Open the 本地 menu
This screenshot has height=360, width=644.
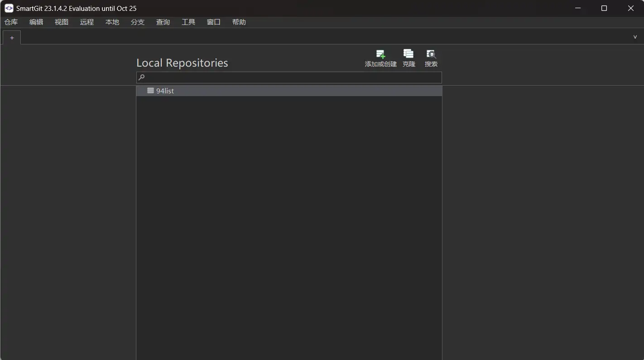(112, 22)
